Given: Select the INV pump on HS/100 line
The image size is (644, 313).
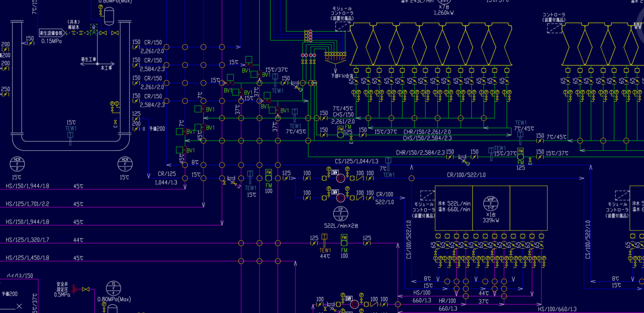Looking at the screenshot, I should (x=355, y=304).
